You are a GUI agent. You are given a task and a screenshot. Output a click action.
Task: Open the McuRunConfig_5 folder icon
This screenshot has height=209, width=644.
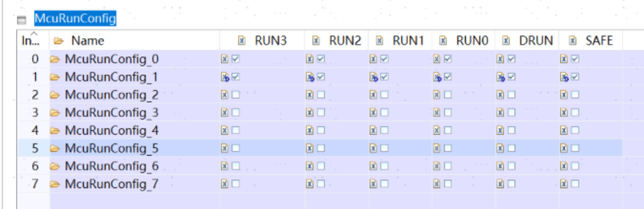(54, 148)
